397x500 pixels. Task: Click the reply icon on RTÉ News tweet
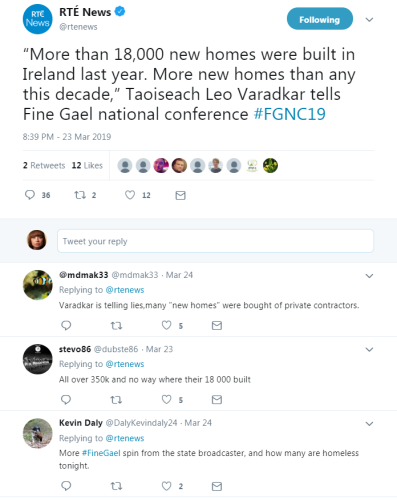30,195
